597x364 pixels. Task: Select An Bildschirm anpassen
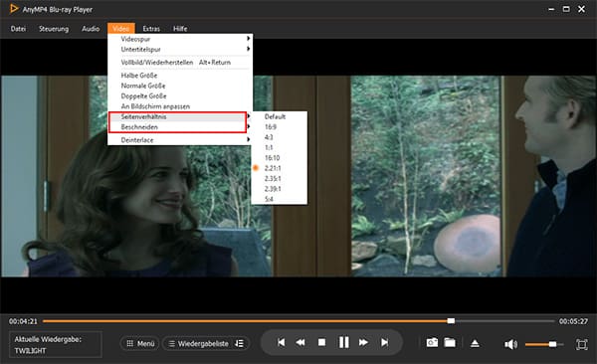pos(180,106)
